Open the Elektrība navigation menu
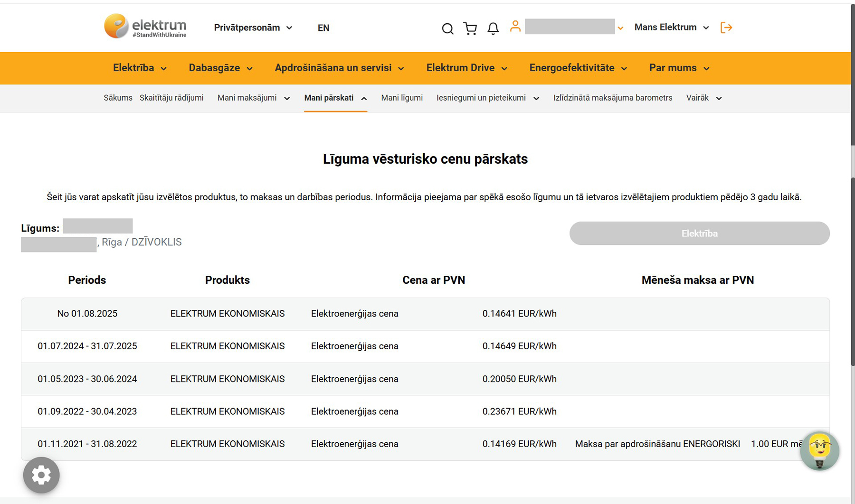 pos(140,68)
